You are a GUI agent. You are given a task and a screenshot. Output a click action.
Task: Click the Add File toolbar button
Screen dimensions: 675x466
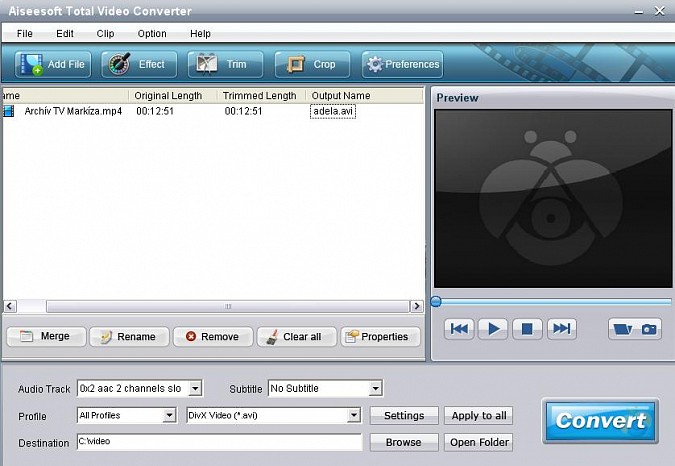tap(53, 65)
